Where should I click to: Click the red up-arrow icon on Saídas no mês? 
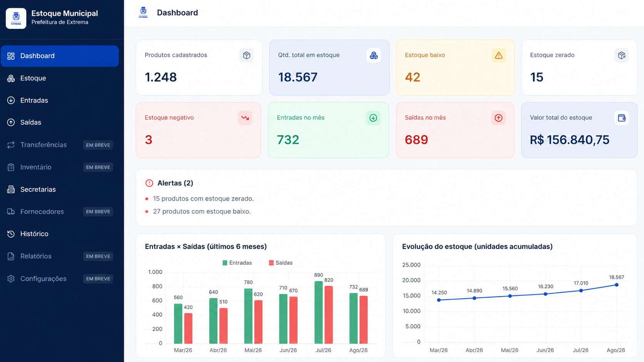click(498, 118)
